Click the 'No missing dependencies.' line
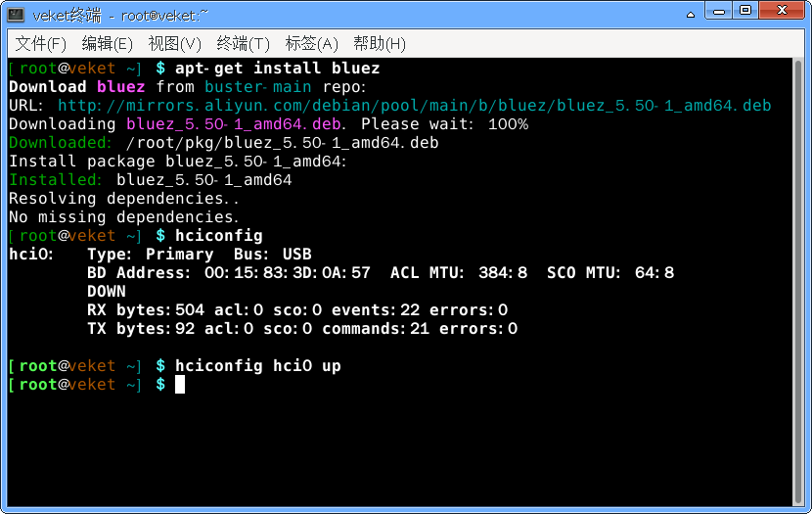This screenshot has width=812, height=514. pyautogui.click(x=124, y=217)
